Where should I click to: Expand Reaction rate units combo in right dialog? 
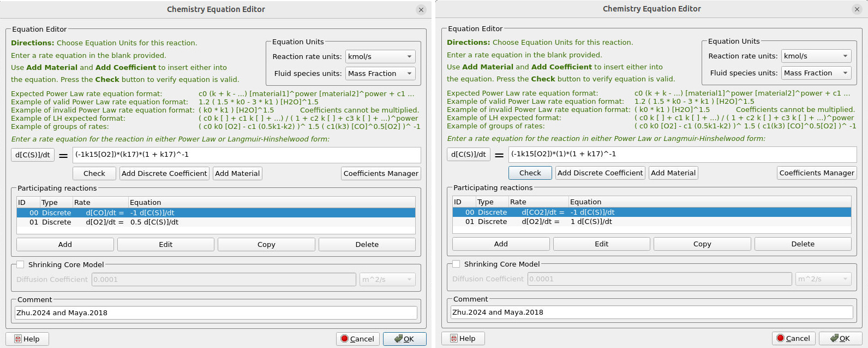click(816, 56)
